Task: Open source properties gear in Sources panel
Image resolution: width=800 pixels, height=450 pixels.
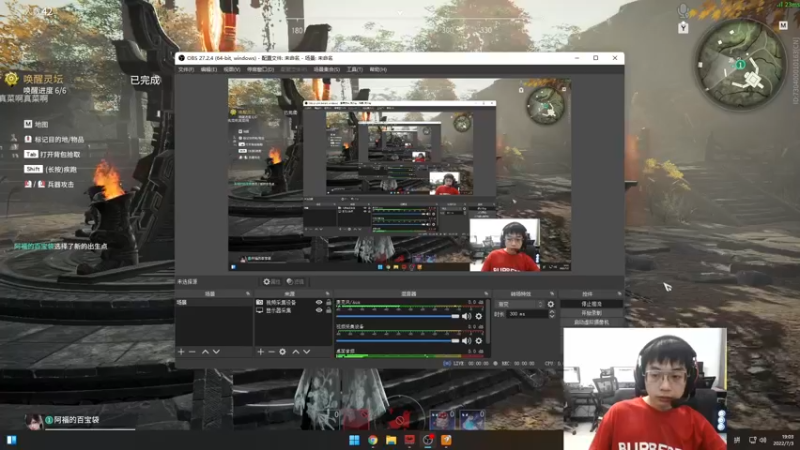Action: coord(283,352)
